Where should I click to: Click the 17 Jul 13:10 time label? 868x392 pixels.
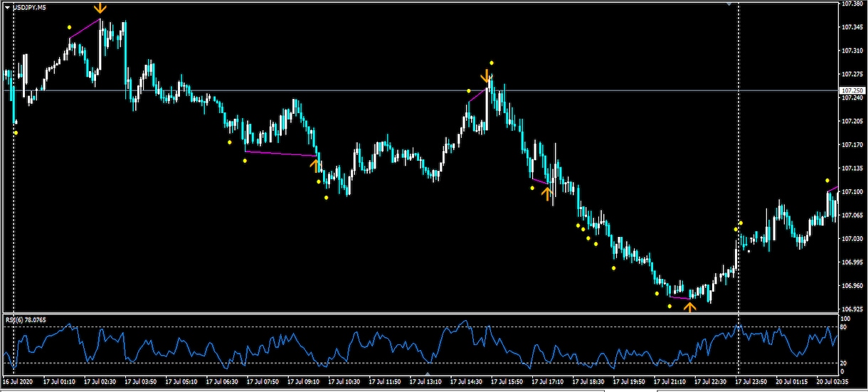(x=425, y=381)
